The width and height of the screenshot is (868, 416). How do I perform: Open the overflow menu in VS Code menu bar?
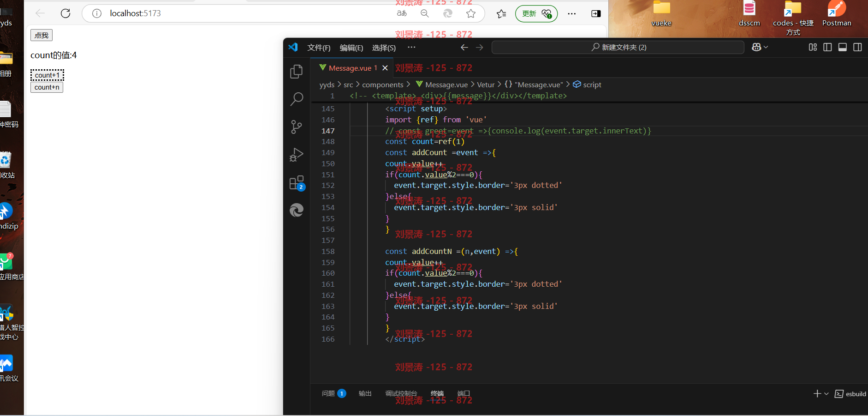(x=411, y=47)
